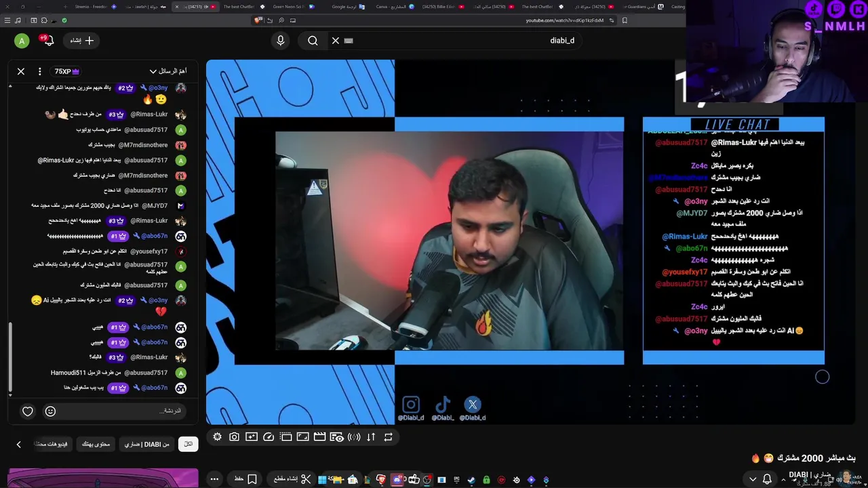Toggle channel notification bell
The image size is (868, 488).
click(767, 479)
